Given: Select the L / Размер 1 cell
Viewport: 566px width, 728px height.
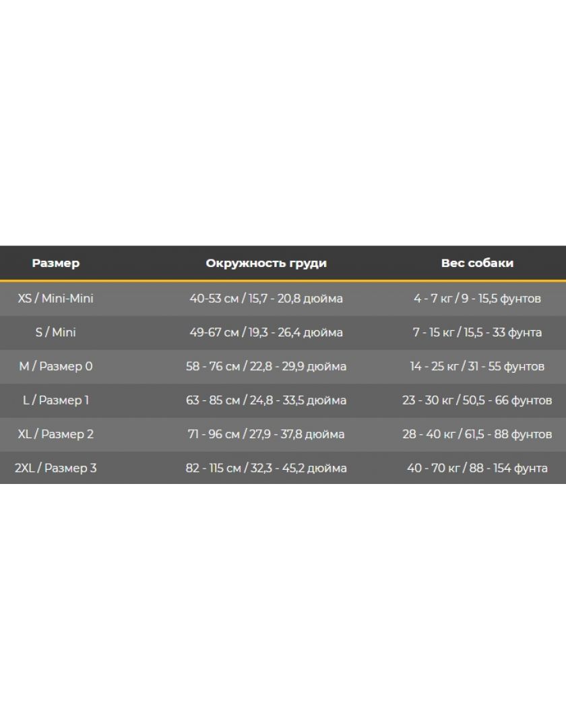Looking at the screenshot, I should click(x=56, y=400).
